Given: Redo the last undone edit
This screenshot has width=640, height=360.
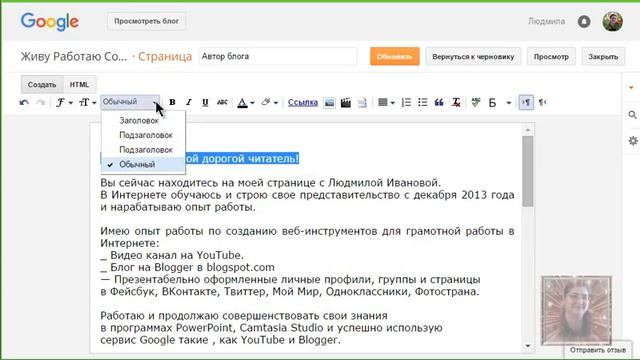Looking at the screenshot, I should [40, 102].
